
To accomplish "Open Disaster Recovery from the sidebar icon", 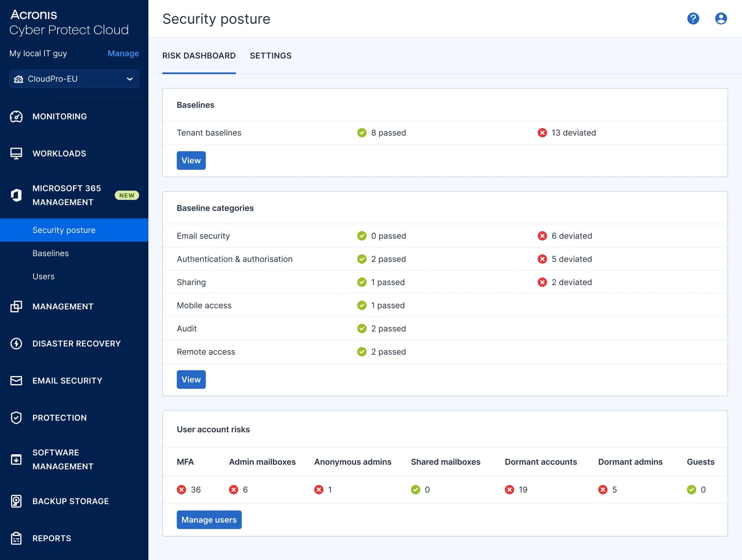I will 16,343.
